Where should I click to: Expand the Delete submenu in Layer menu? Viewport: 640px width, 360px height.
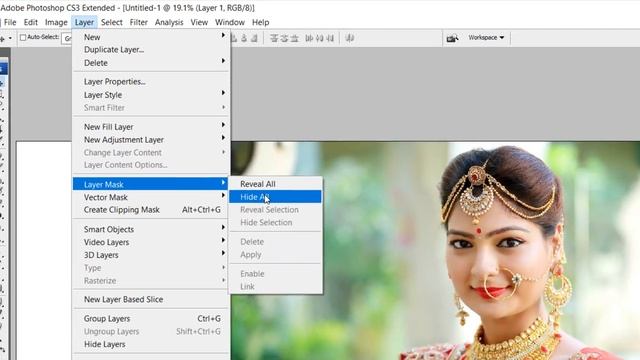(x=151, y=62)
